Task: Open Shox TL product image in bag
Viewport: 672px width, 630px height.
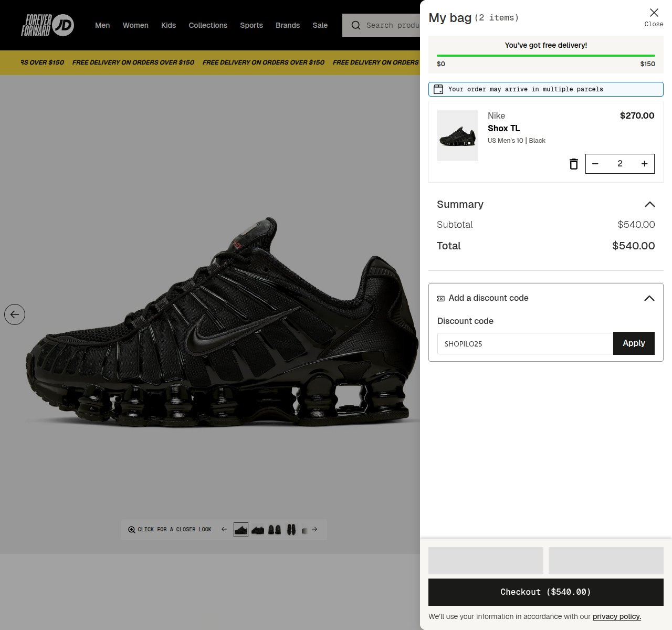Action: coord(458,135)
